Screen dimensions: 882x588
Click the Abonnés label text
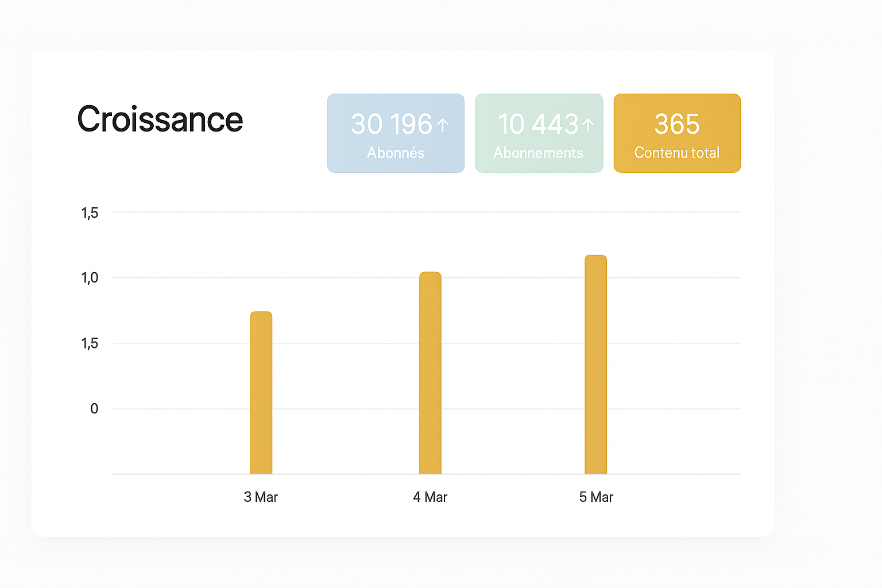(396, 153)
